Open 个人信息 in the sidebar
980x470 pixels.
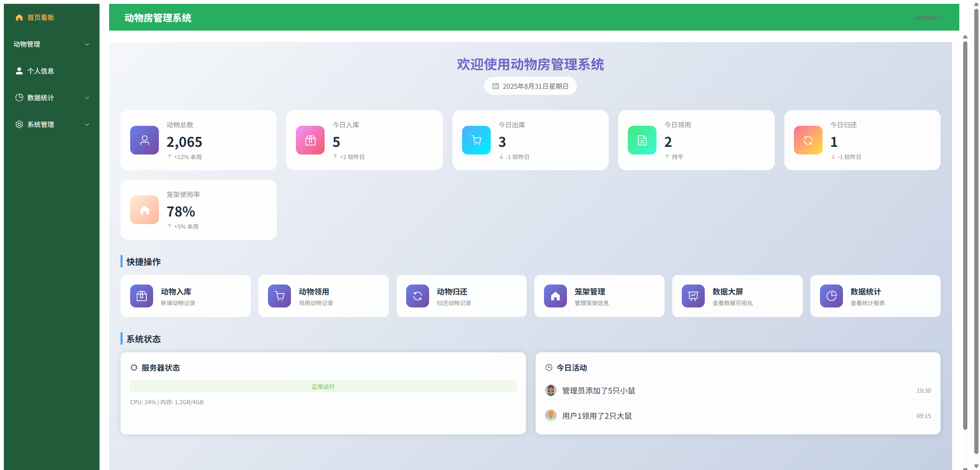[40, 71]
